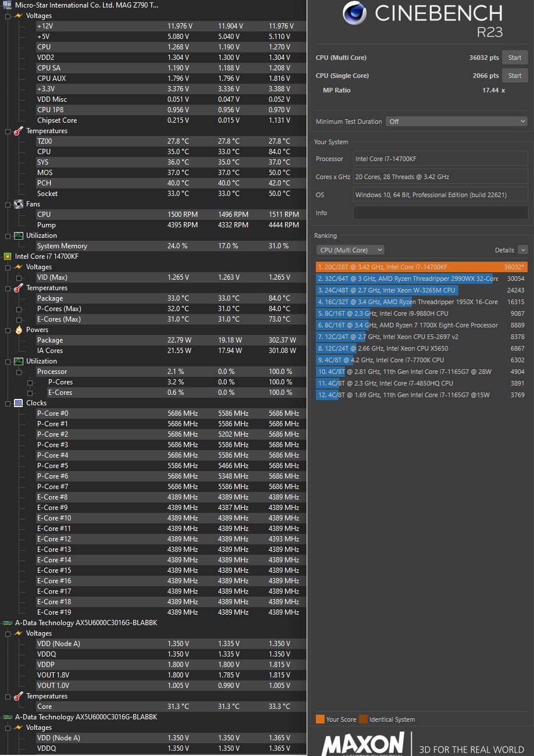Expand the E-Cores (Max) temperature entry
534x756 pixels.
click(x=19, y=319)
